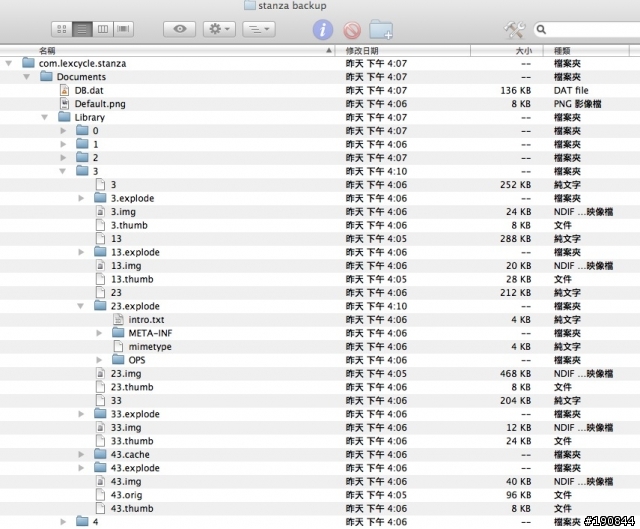
Task: Select the 23.img disk image icon
Action: [100, 373]
